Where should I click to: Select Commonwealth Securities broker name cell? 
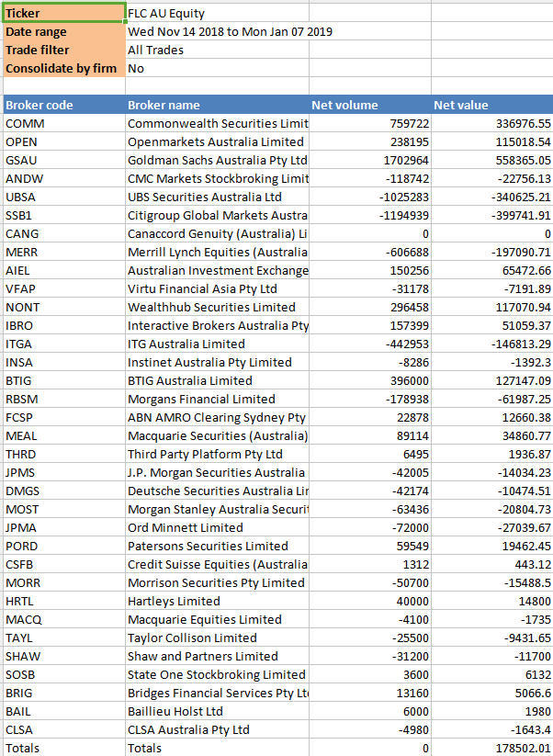(x=217, y=123)
